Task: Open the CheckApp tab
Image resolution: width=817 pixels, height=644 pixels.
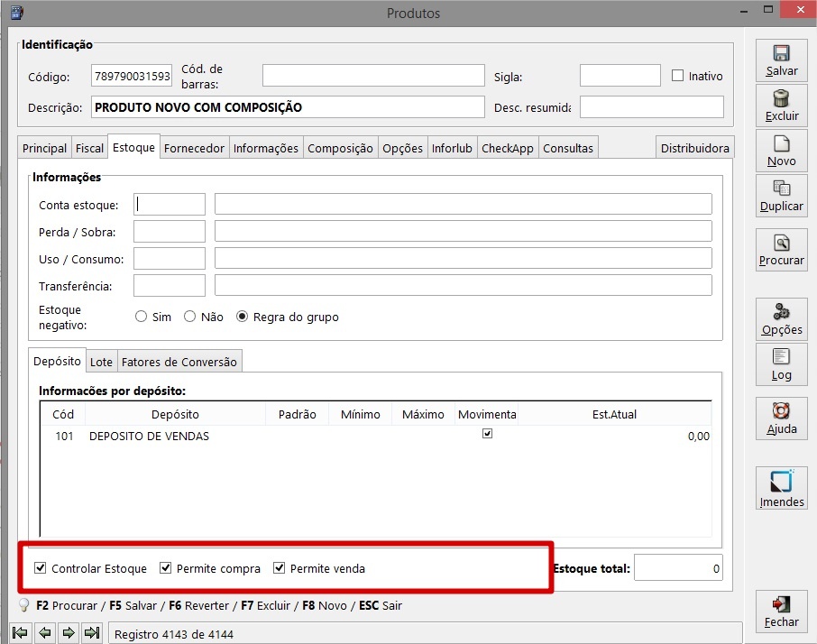Action: pyautogui.click(x=508, y=148)
